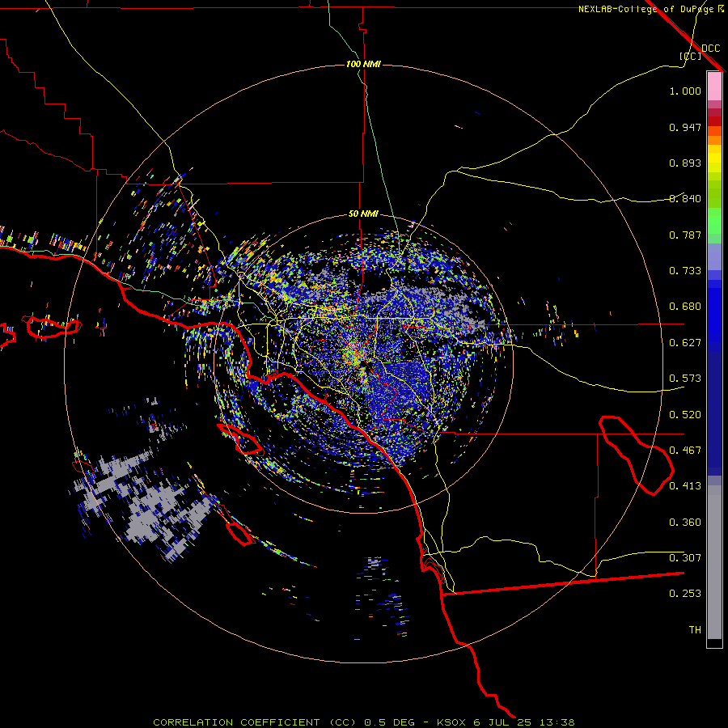Pick the lavender swatch on the color bar
This screenshot has height=728, width=728.
pyautogui.click(x=714, y=256)
